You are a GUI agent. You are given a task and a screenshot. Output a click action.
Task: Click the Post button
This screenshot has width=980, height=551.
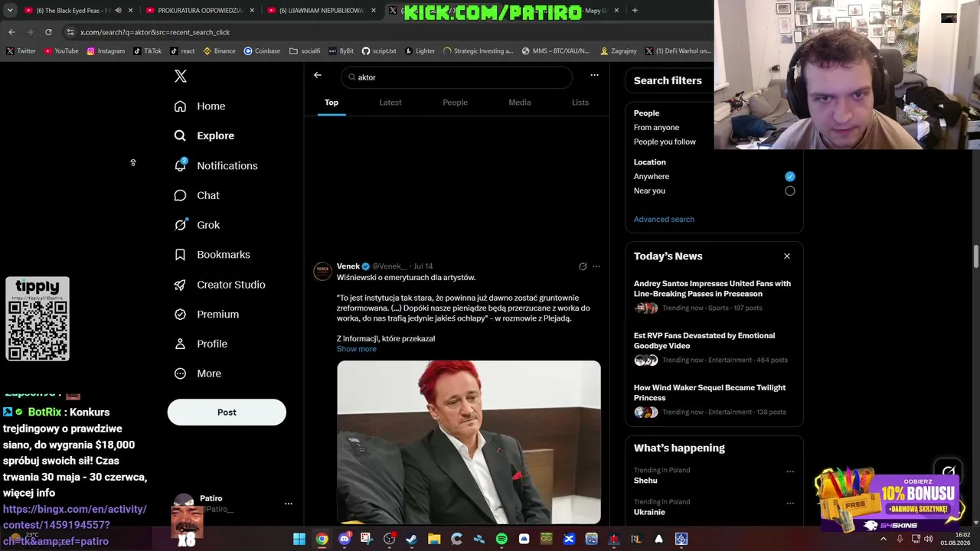coord(227,412)
